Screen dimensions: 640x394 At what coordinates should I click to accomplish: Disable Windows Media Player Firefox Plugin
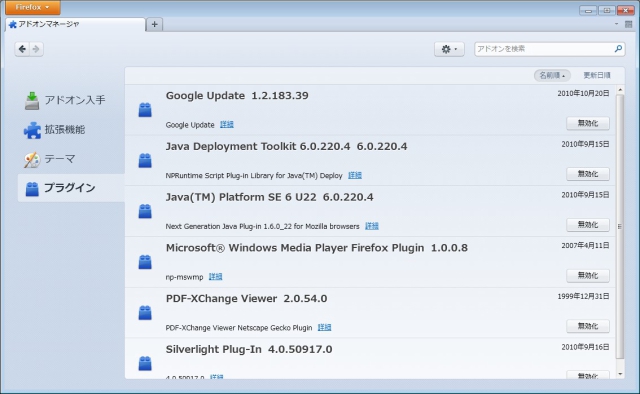(588, 276)
